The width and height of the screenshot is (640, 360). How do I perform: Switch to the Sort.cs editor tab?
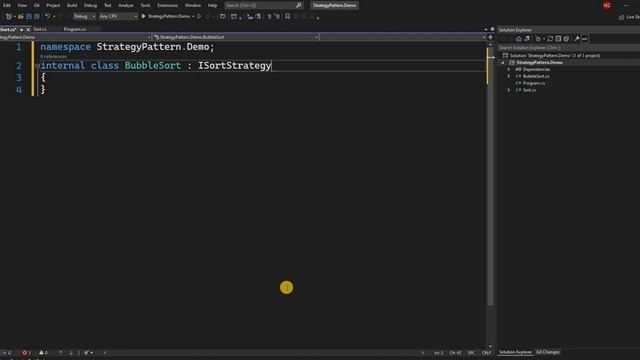(x=40, y=29)
